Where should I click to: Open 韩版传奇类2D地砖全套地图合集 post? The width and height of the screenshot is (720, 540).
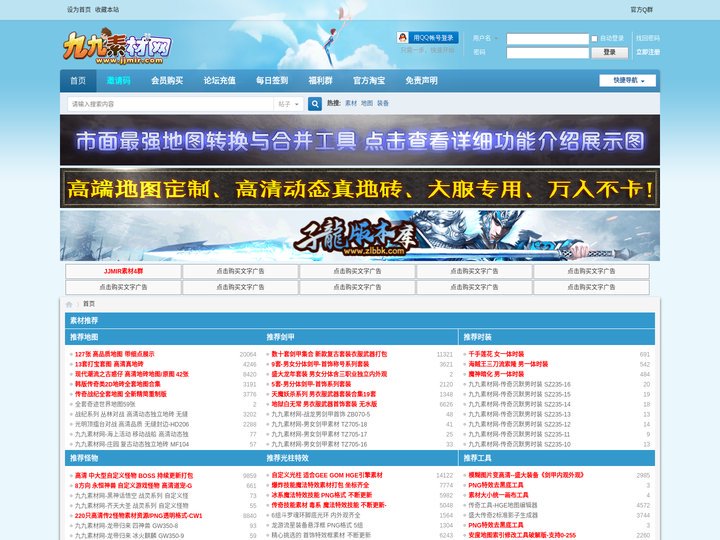click(x=118, y=384)
